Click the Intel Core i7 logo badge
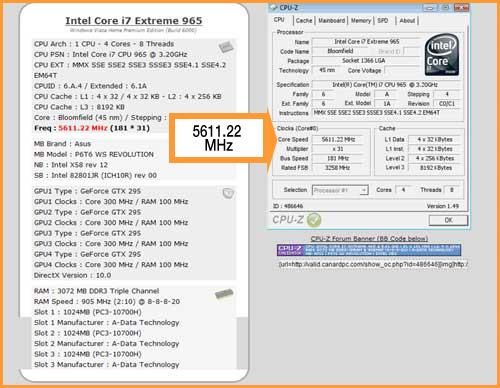The width and height of the screenshot is (500, 388). (x=442, y=54)
